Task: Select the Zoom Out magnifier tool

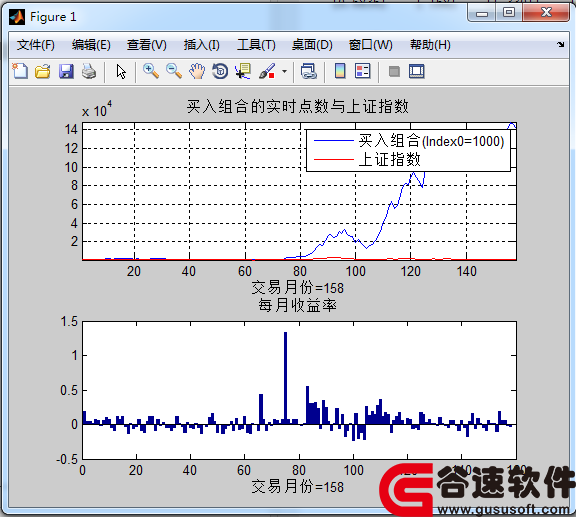Action: point(174,71)
